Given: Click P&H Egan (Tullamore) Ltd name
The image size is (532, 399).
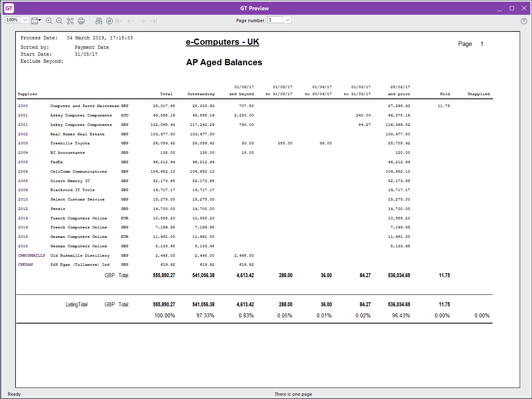Looking at the screenshot, I should pyautogui.click(x=80, y=264).
